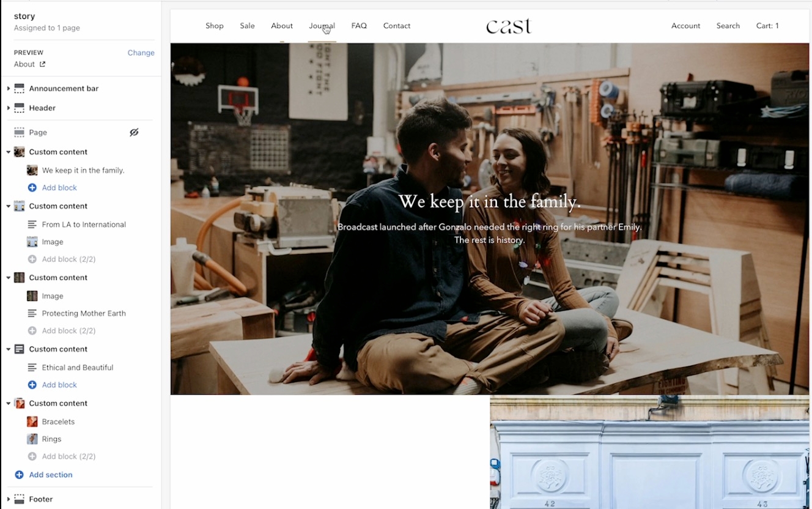This screenshot has height=509, width=812.
Task: Click the Change preview link
Action: pyautogui.click(x=141, y=53)
